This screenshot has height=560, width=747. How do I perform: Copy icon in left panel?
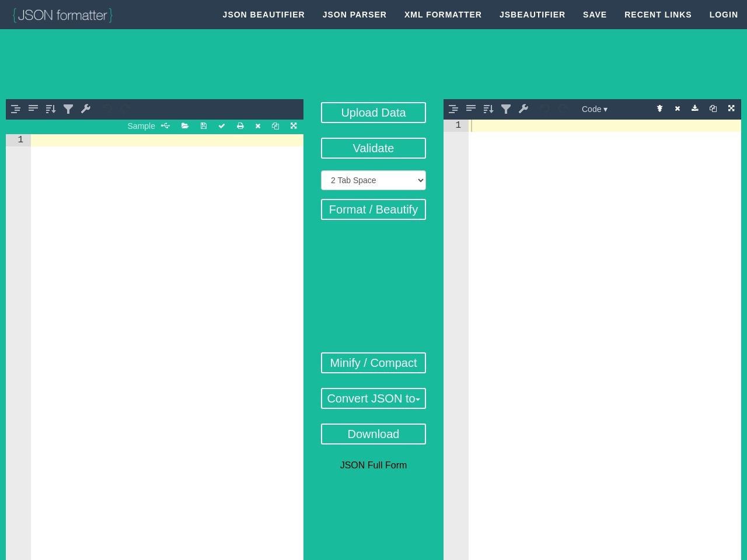(275, 126)
